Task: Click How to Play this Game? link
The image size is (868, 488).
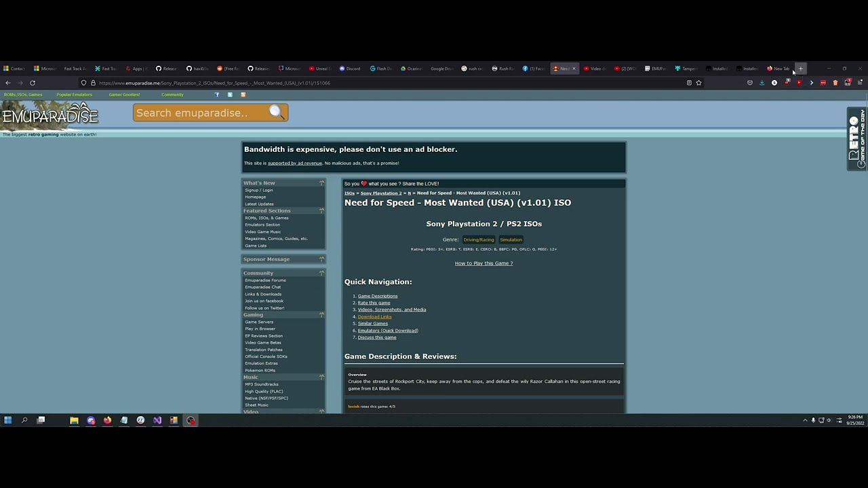Action: (x=484, y=263)
